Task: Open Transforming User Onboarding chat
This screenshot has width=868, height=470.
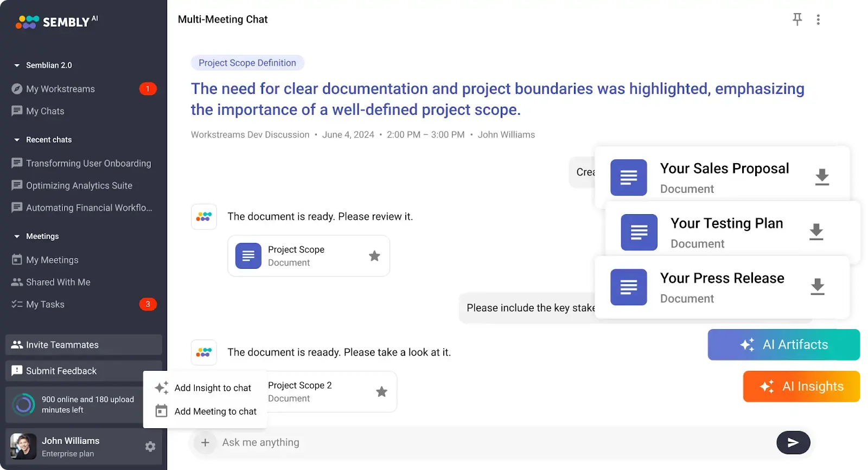Action: point(88,163)
